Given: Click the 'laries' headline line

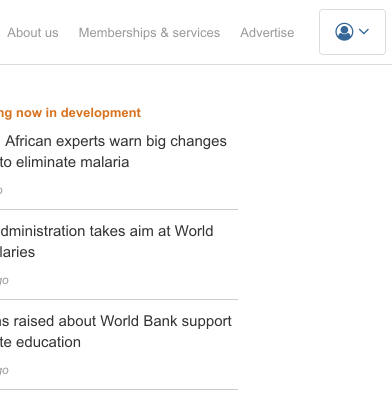Looking at the screenshot, I should pyautogui.click(x=17, y=252).
